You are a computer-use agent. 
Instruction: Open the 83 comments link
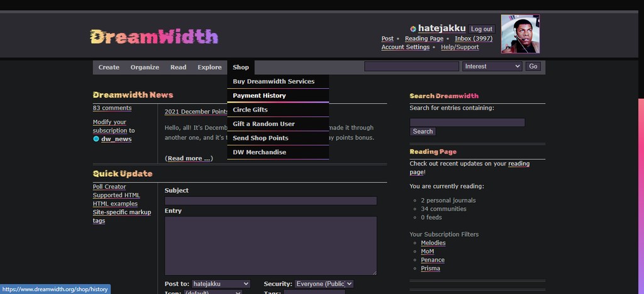pyautogui.click(x=112, y=108)
